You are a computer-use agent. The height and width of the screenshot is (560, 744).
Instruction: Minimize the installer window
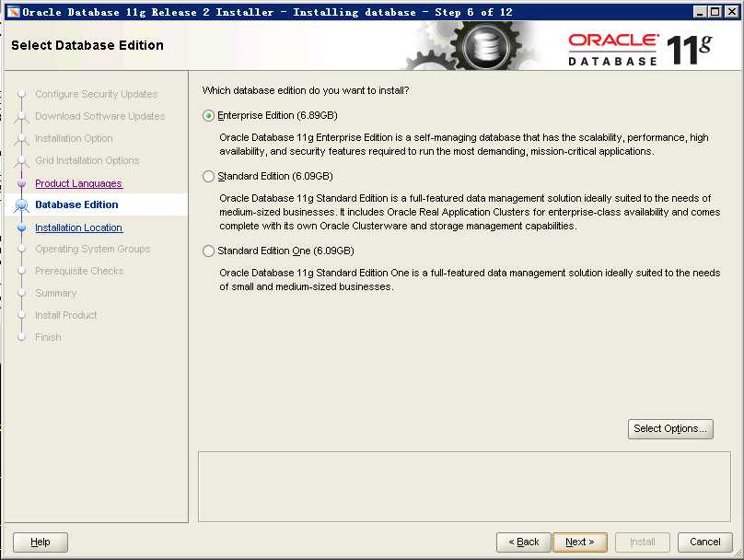(700, 12)
